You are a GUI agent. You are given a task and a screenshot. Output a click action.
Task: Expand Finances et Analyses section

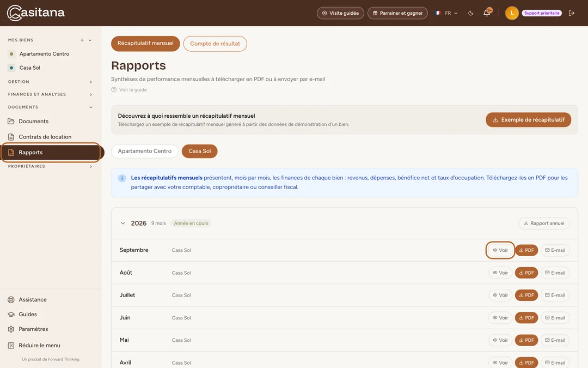[x=91, y=95]
